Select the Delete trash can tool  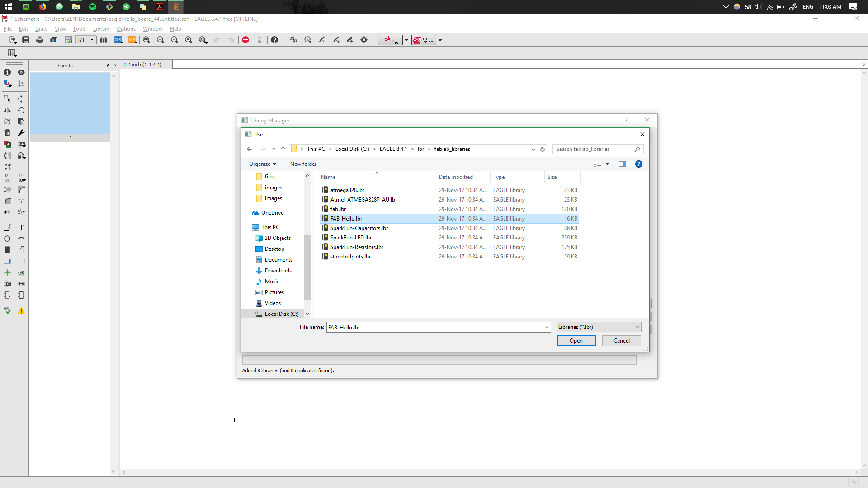(7, 133)
